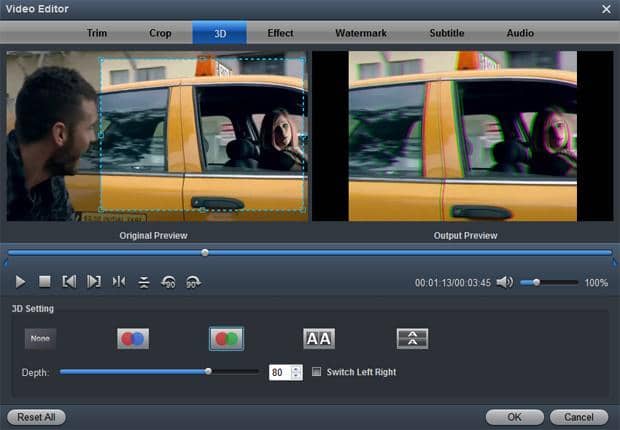The width and height of the screenshot is (620, 430).
Task: Rotate video 90 degrees clockwise
Action: coord(193,282)
